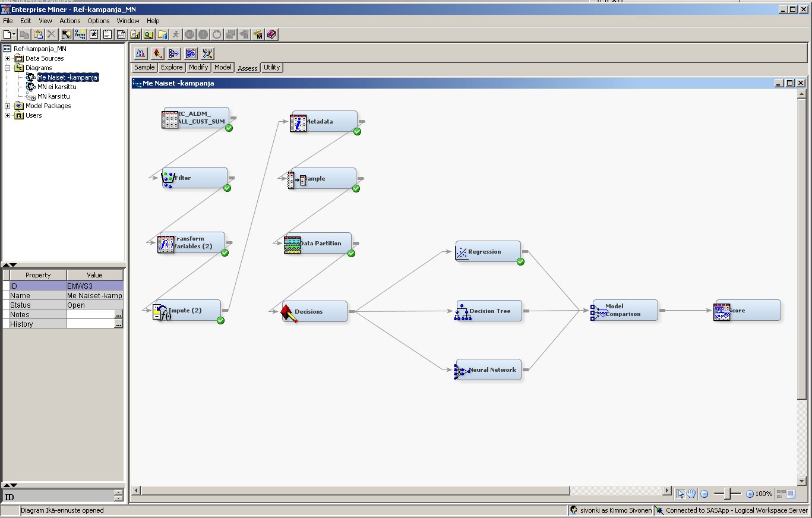Select the Filter node
Image resolution: width=812 pixels, height=518 pixels.
[194, 178]
